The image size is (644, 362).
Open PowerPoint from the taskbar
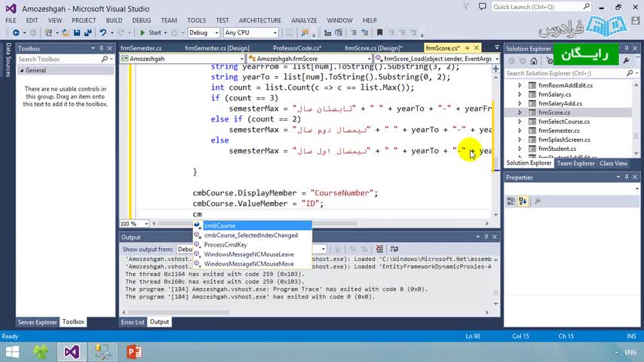coord(134,352)
